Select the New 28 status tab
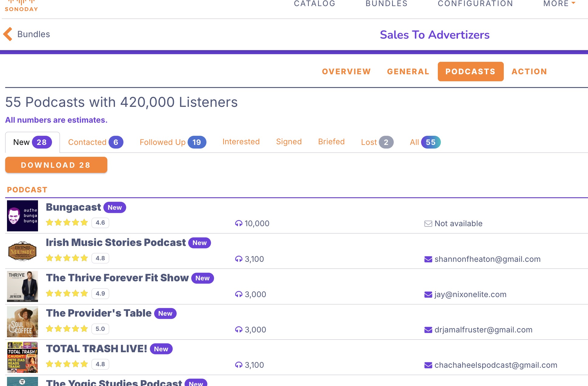 click(x=33, y=142)
